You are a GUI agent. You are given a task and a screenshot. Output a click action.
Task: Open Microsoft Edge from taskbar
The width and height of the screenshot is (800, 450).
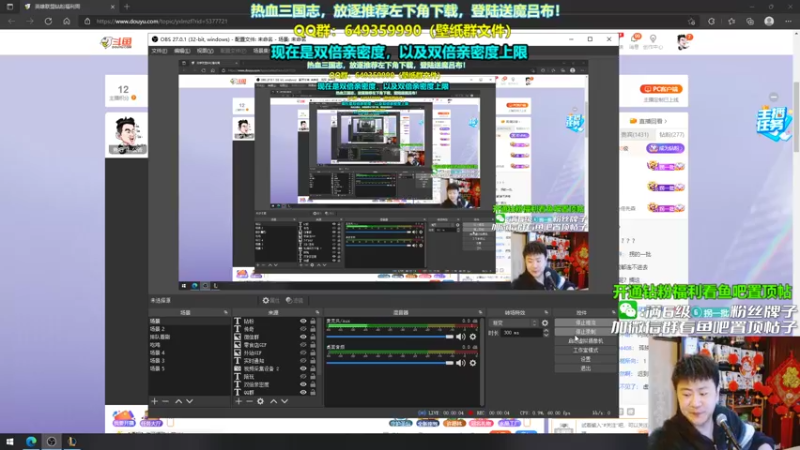(31, 442)
